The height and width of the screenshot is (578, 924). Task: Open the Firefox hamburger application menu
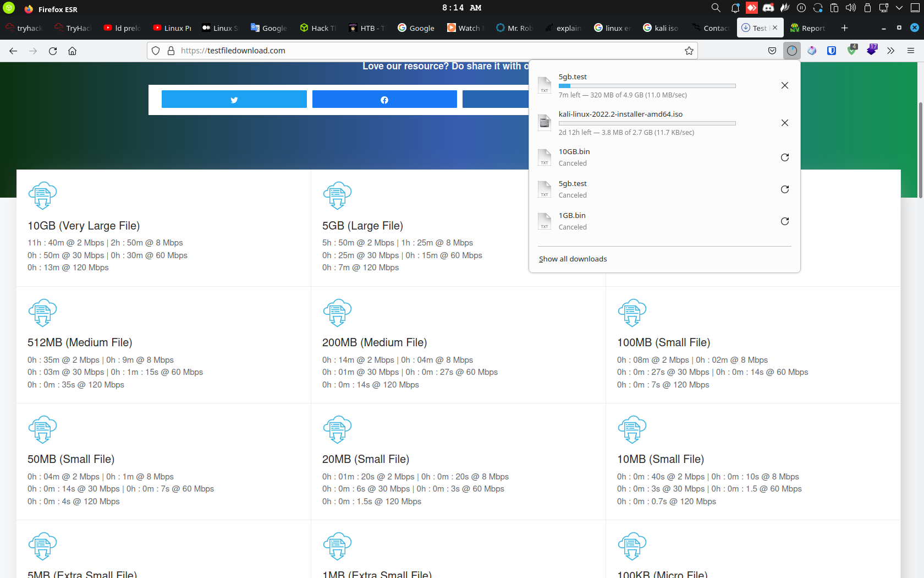911,51
